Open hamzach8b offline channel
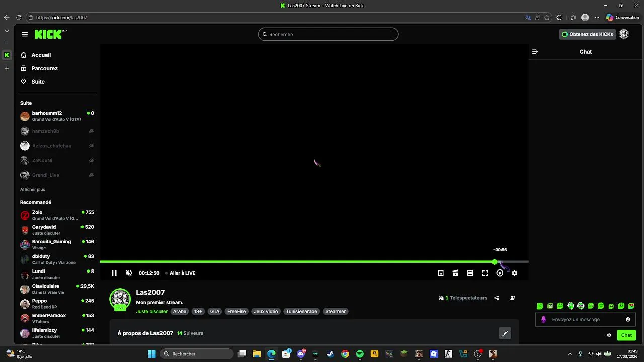Image resolution: width=644 pixels, height=362 pixels. (57, 131)
